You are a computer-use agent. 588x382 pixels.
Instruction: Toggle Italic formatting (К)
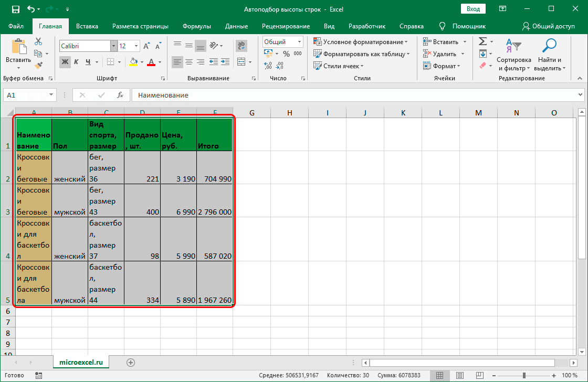(77, 62)
